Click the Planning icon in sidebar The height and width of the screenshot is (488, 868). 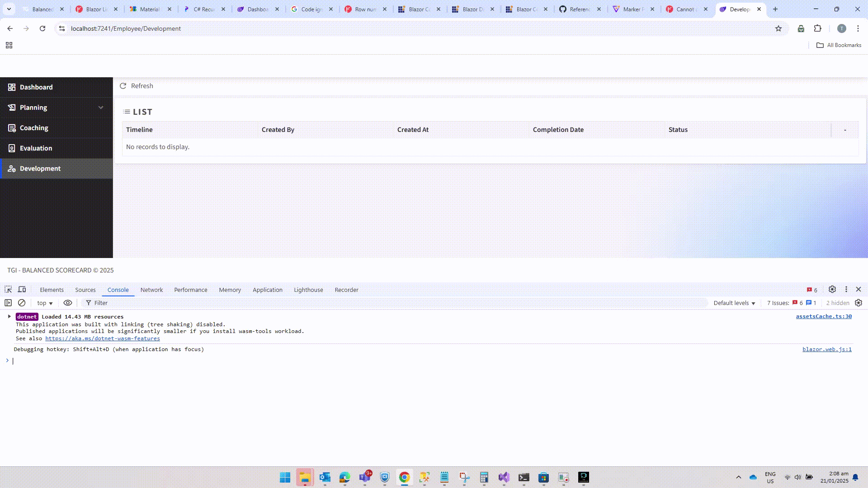coord(12,108)
